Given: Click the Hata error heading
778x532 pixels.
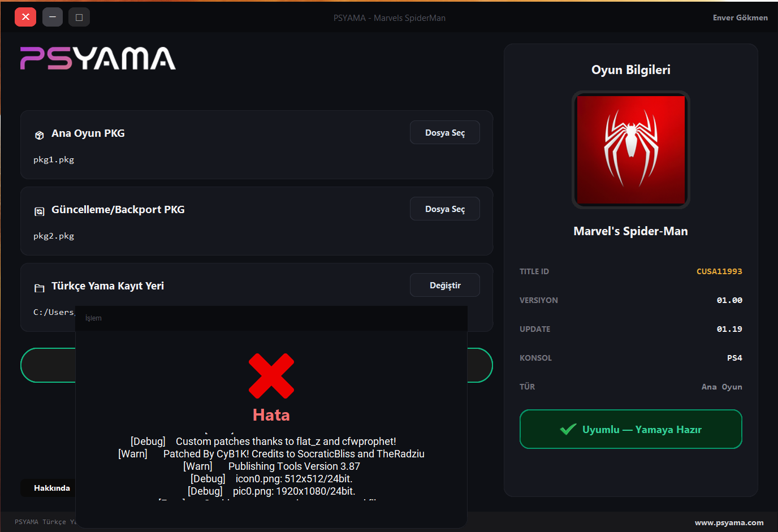Looking at the screenshot, I should pyautogui.click(x=271, y=415).
